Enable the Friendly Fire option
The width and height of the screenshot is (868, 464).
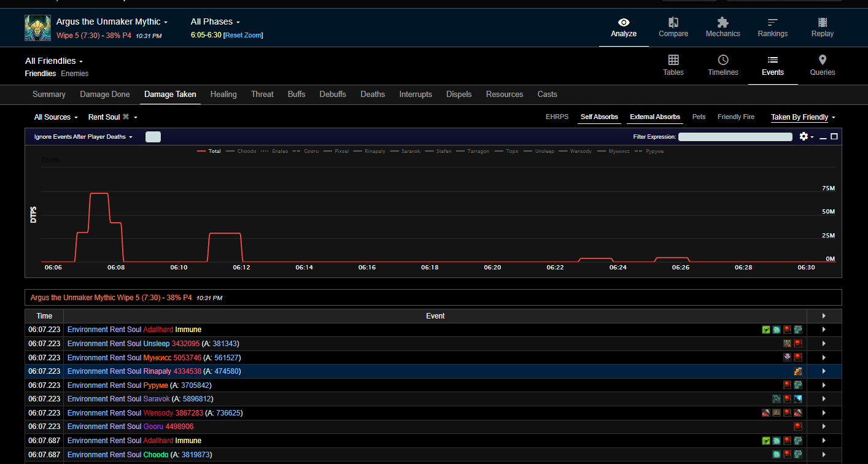735,117
